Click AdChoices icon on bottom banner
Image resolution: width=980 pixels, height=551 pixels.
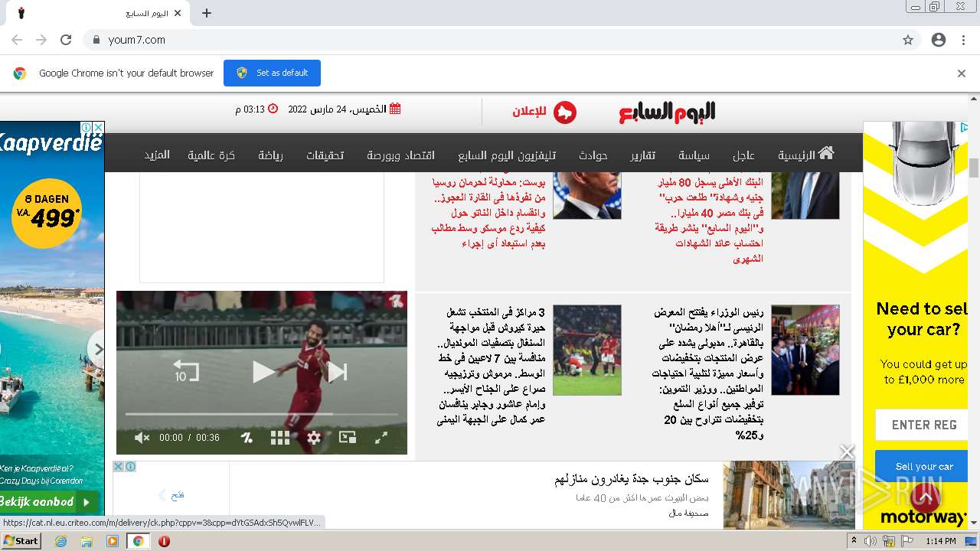pyautogui.click(x=130, y=466)
